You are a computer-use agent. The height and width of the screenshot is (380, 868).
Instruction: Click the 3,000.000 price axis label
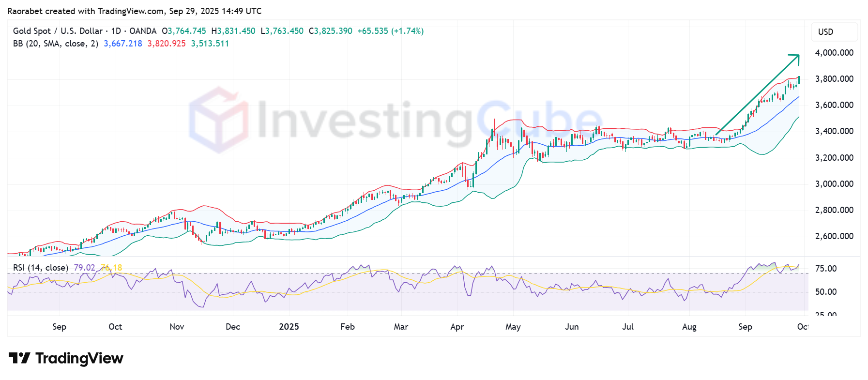tap(834, 184)
